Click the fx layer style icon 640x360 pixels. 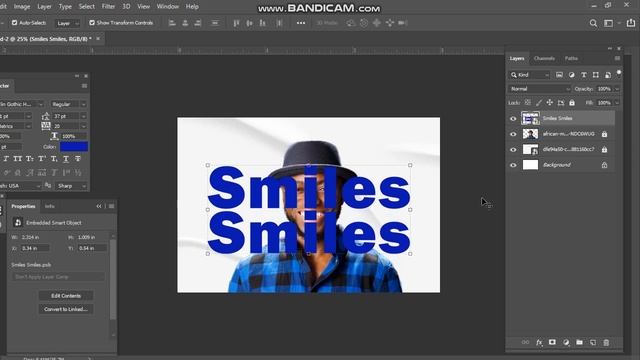pos(539,342)
